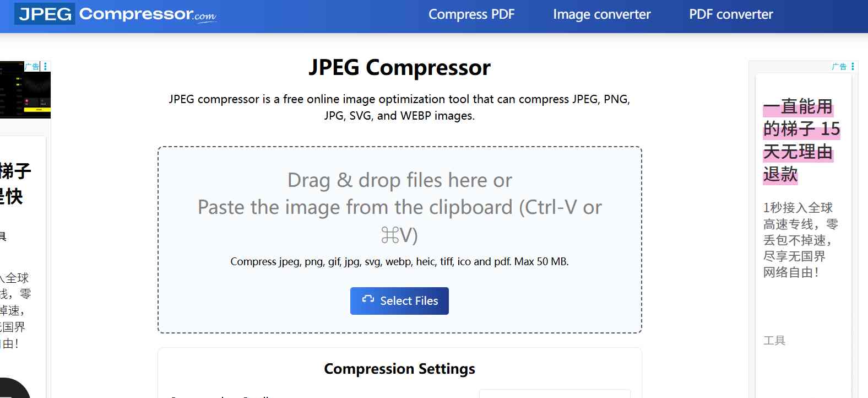
Task: Click the red circular icon in the left ad
Action: click(27, 101)
